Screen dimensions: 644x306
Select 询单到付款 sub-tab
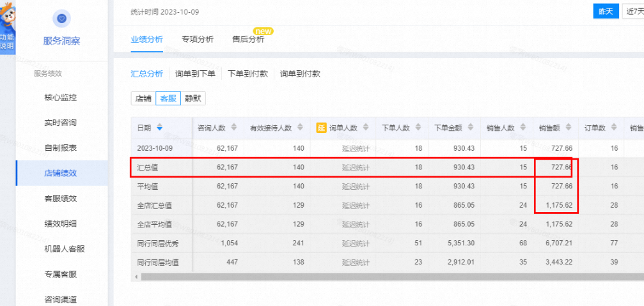pyautogui.click(x=300, y=74)
